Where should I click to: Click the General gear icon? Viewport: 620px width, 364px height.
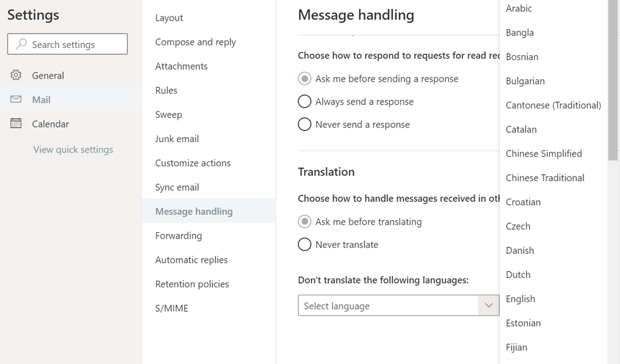(x=16, y=76)
